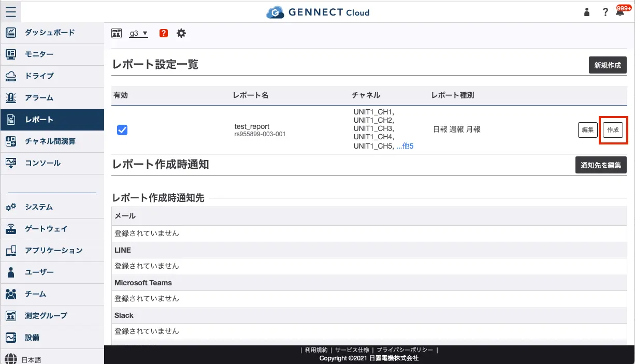Click the 新規作成 button

(608, 65)
